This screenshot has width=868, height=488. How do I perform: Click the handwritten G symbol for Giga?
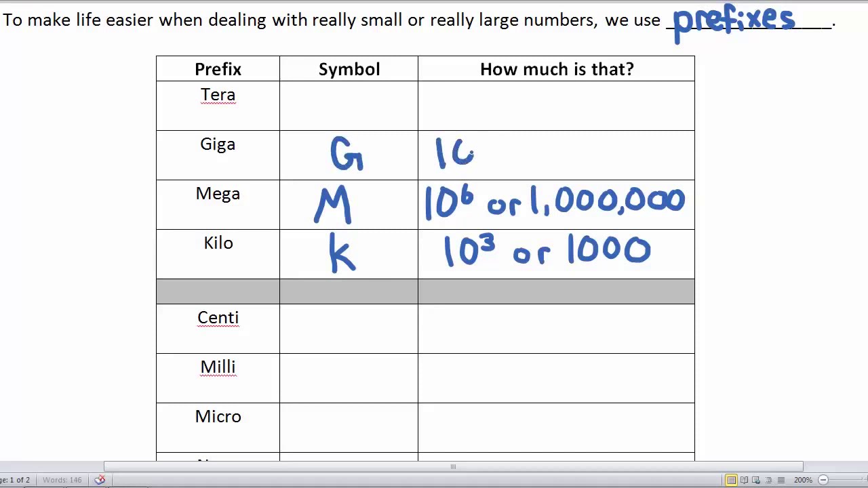tap(347, 154)
